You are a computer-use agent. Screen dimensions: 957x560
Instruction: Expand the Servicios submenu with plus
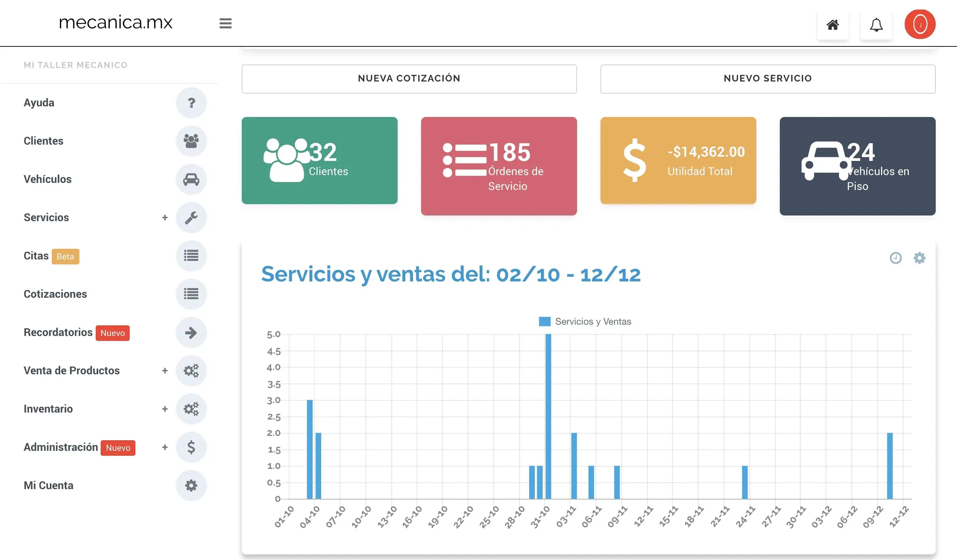pos(165,217)
